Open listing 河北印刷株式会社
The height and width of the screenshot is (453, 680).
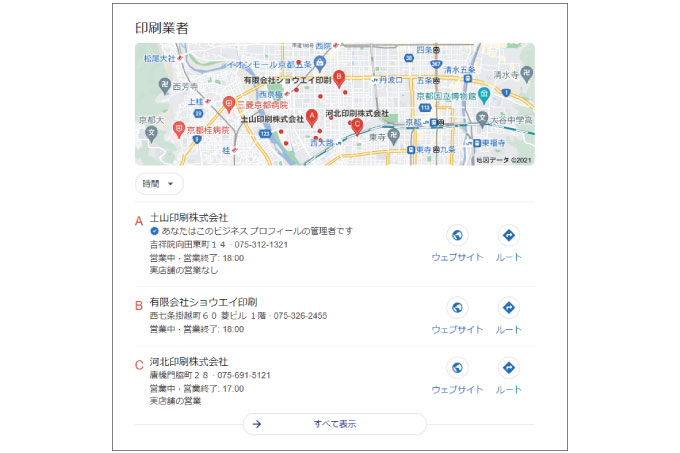pyautogui.click(x=189, y=362)
